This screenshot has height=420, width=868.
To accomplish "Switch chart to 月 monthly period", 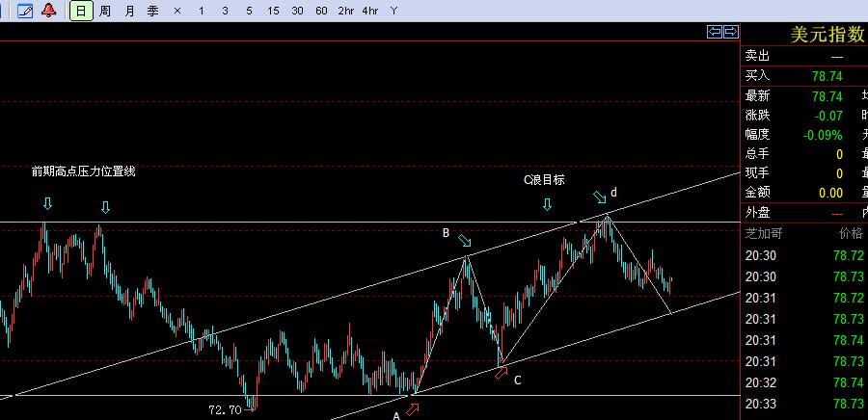I will point(129,11).
